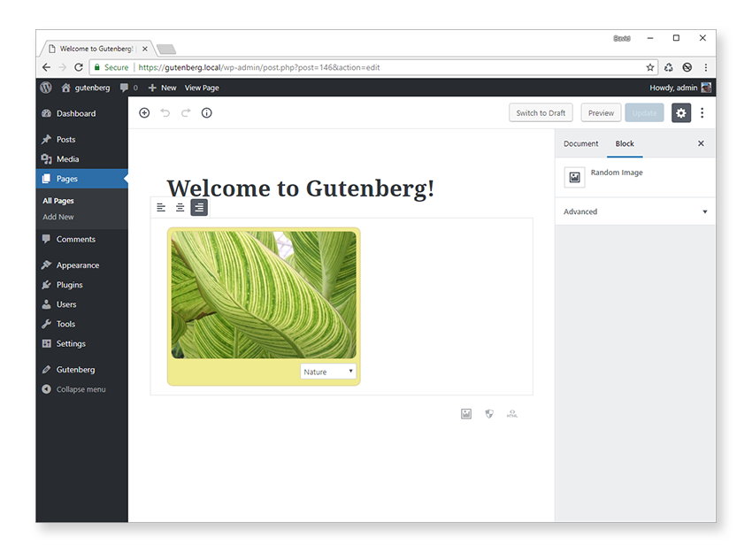Viewport: 752px width, 560px height.
Task: Open the Plugins menu
Action: click(82, 285)
